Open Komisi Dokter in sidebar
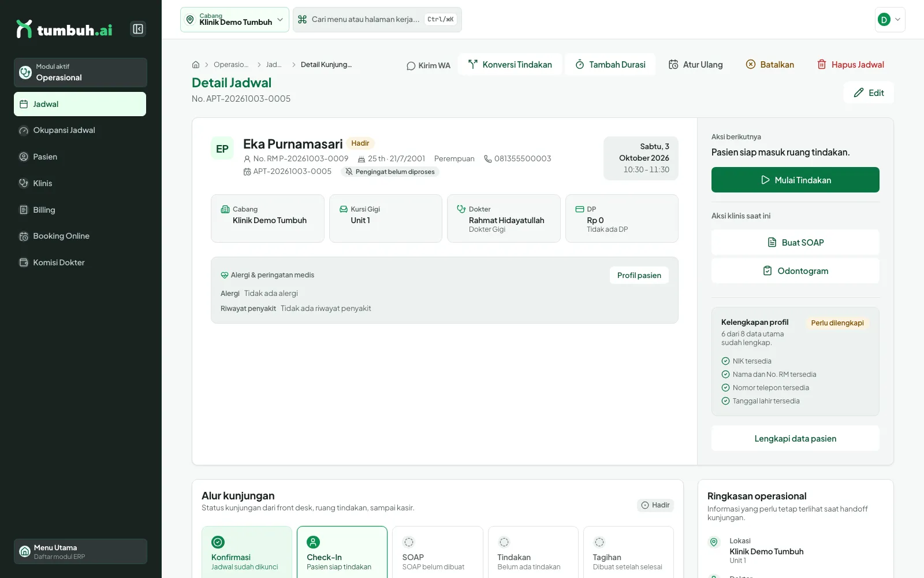This screenshot has width=924, height=578. coord(80,262)
